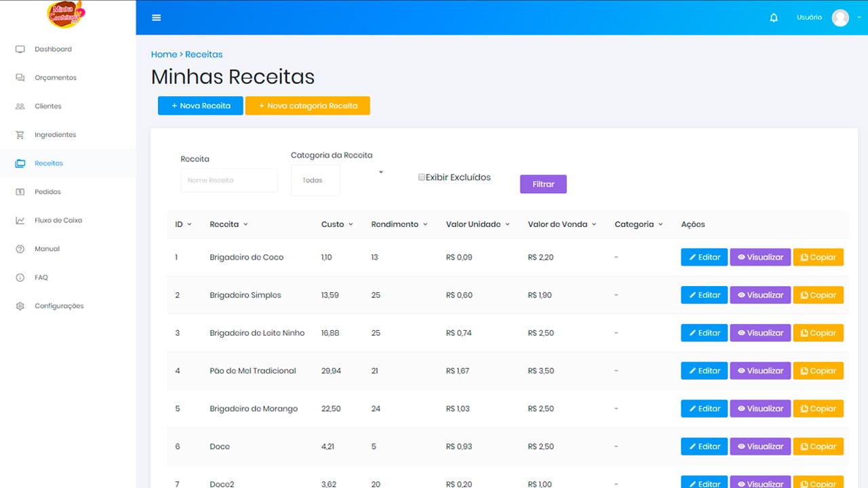Visualizar the Brigadeiro de Coco recipe
The image size is (868, 488).
pyautogui.click(x=760, y=257)
